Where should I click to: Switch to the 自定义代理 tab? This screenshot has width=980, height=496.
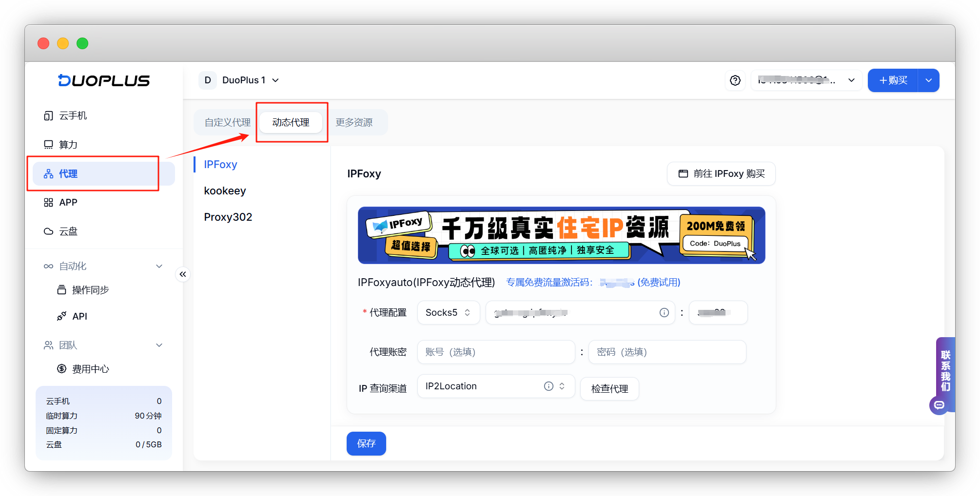pos(227,122)
